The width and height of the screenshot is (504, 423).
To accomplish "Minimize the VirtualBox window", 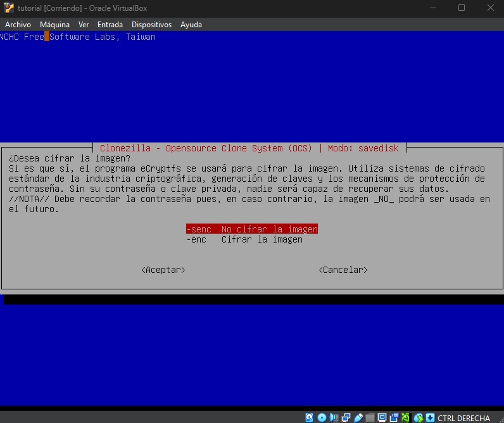I will (433, 8).
